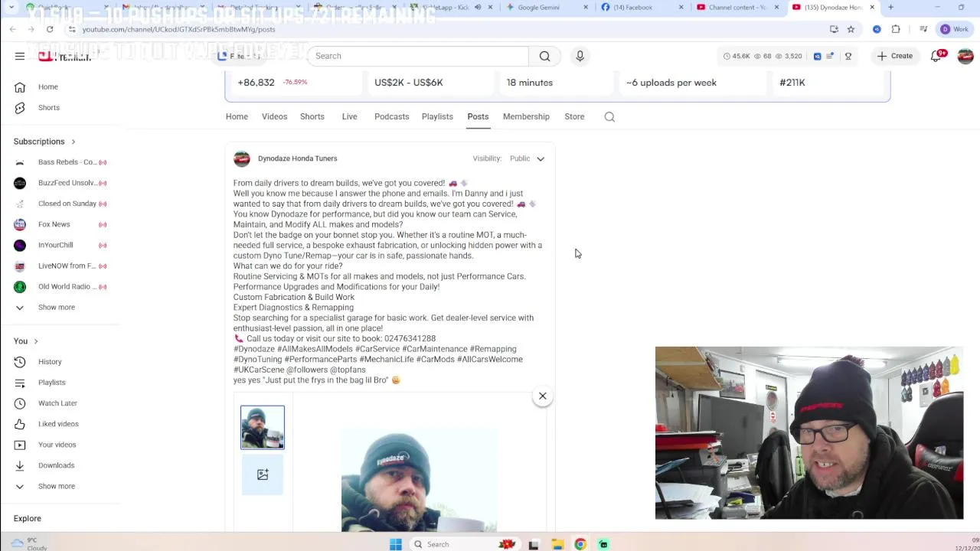The image size is (980, 551).
Task: Switch to the Facebook browser tab
Action: (642, 8)
